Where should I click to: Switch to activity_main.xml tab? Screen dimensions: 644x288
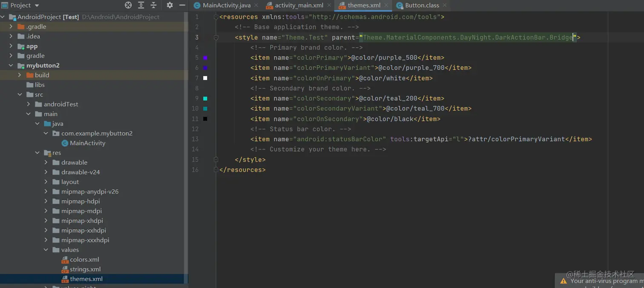(x=299, y=6)
